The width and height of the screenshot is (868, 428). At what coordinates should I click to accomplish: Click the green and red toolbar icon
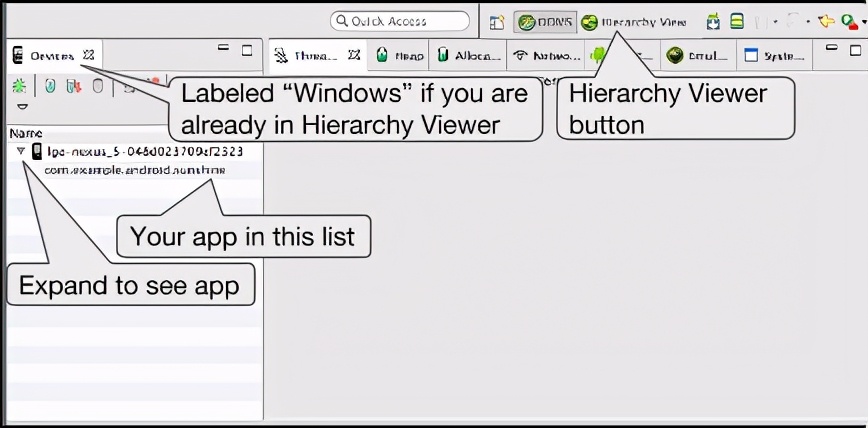(x=849, y=22)
